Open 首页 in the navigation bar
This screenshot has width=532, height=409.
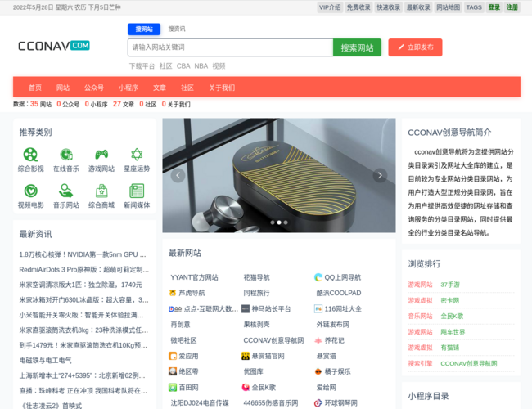(35, 88)
